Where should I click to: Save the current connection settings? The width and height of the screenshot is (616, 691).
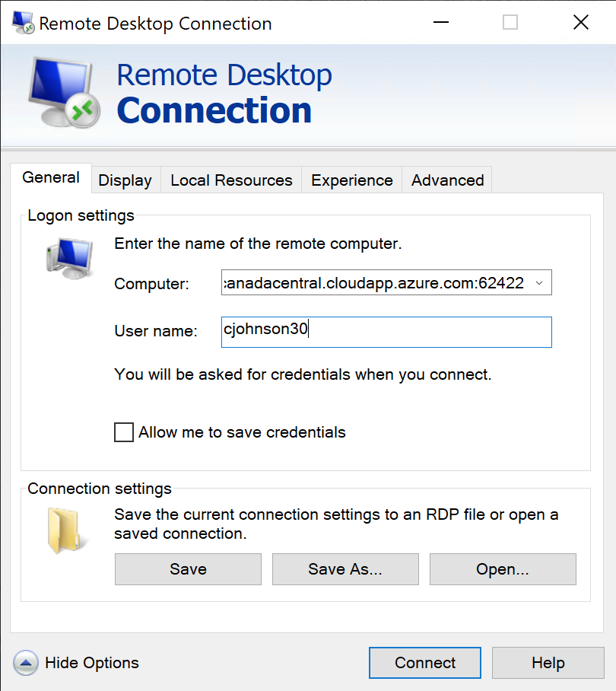tap(187, 568)
